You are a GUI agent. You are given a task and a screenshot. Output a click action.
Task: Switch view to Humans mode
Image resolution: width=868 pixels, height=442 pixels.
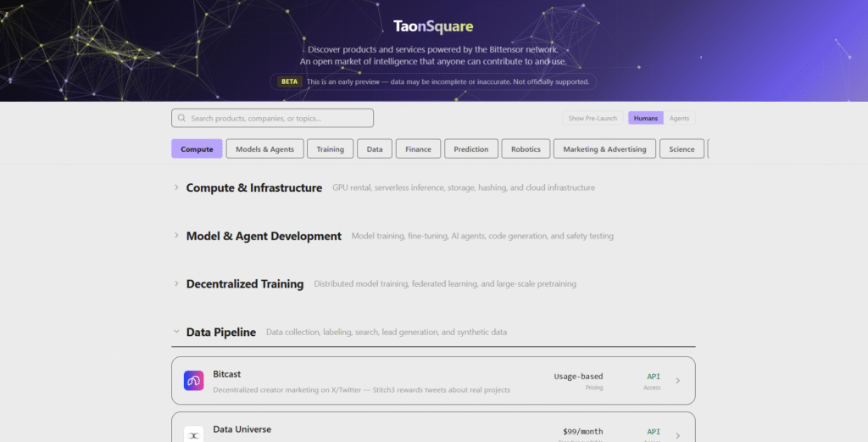[x=645, y=118]
